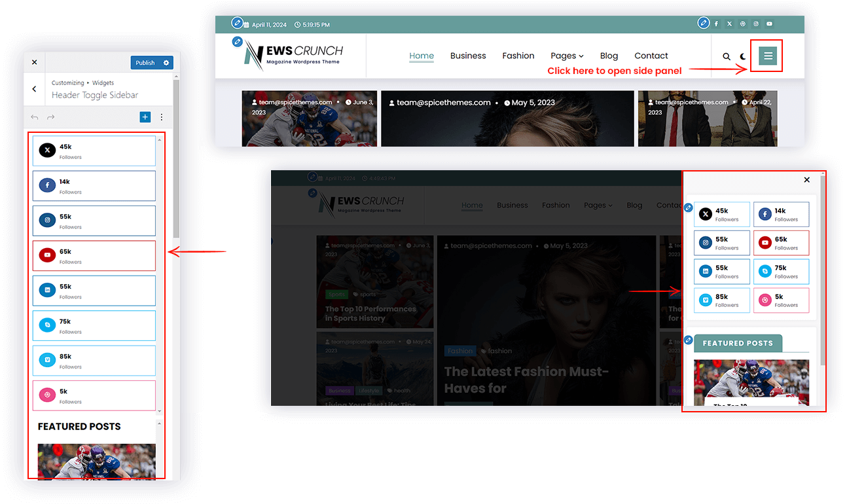This screenshot has width=847, height=504.
Task: Click the edit pencil beside top bar social icons
Action: coord(703,23)
